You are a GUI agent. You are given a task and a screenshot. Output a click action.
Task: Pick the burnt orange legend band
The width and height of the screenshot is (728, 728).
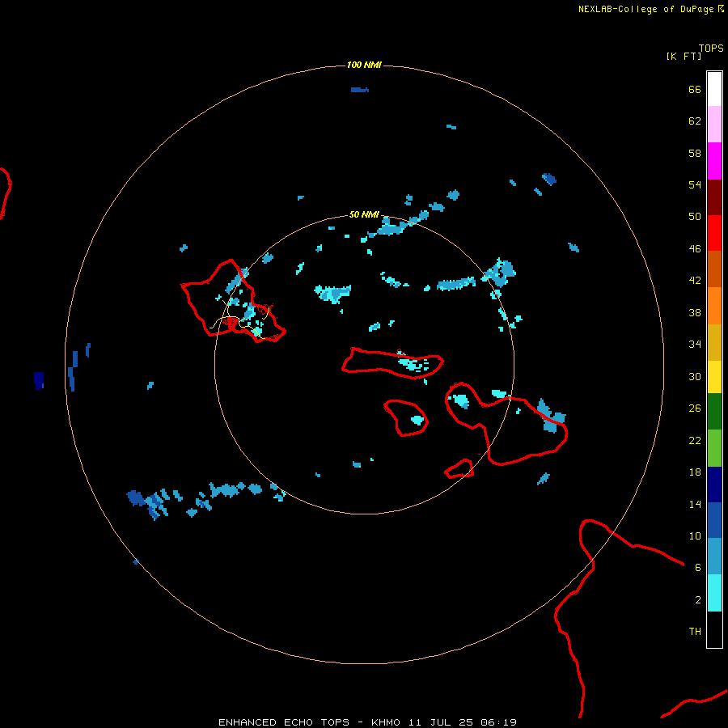tap(714, 269)
